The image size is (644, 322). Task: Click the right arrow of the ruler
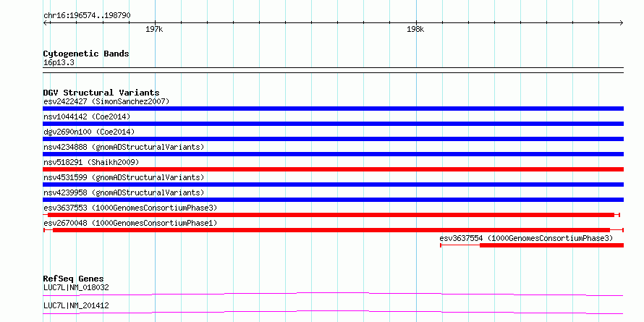[622, 23]
